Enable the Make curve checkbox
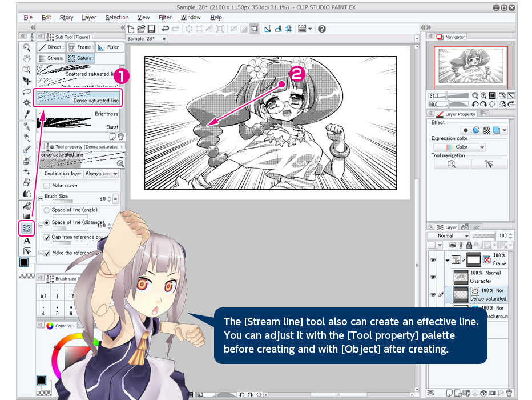Screen dimensions: 532x400 tap(46, 186)
